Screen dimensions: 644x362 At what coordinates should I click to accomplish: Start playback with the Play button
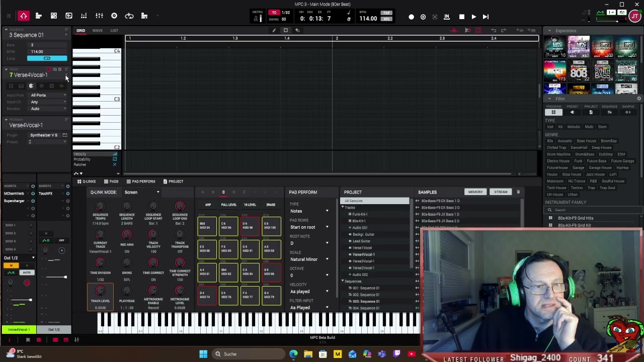pyautogui.click(x=473, y=17)
